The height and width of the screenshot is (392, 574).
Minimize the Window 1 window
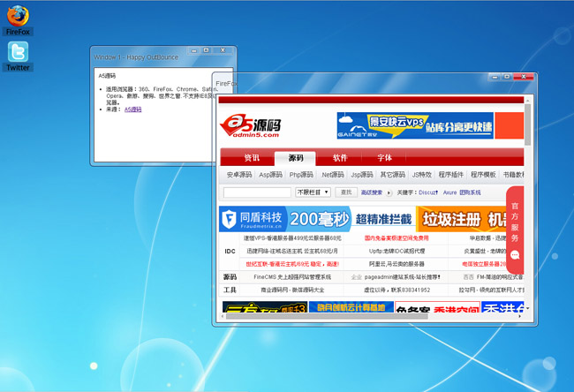tap(193, 50)
